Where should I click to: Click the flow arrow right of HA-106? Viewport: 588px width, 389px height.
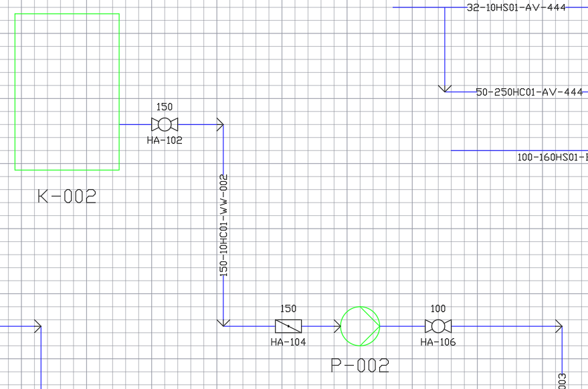[x=559, y=326]
